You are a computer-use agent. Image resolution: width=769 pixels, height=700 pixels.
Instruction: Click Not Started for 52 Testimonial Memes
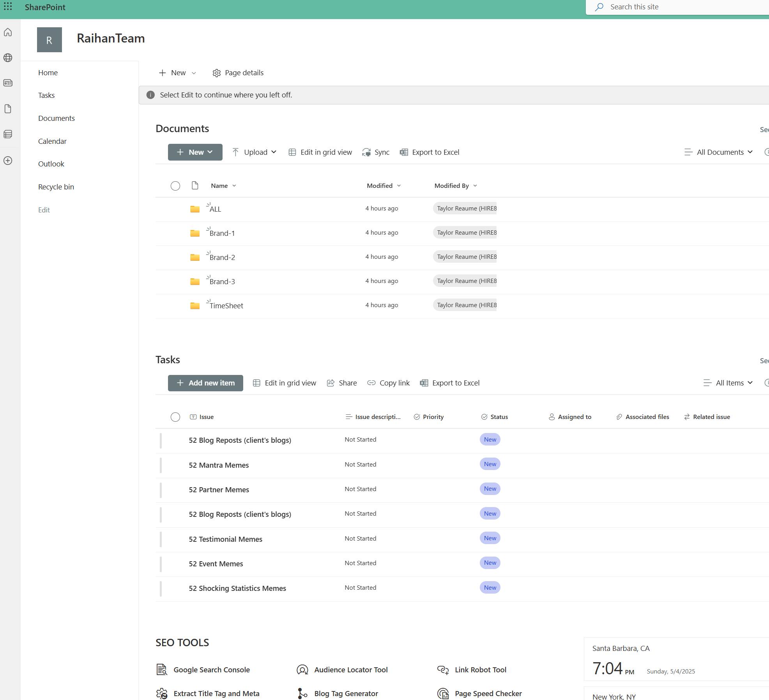361,539
